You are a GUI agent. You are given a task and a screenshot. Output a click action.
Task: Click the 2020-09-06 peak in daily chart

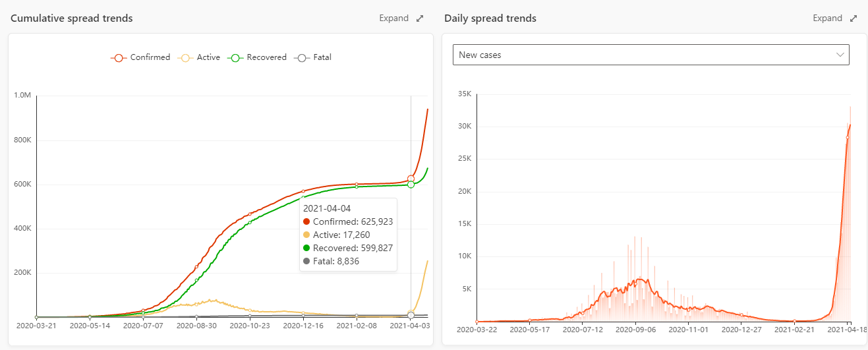click(x=637, y=279)
